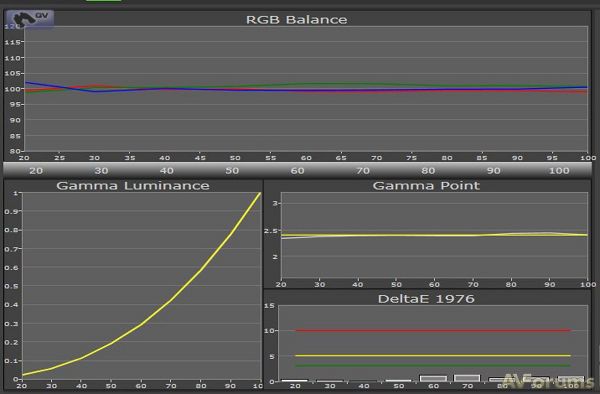The width and height of the screenshot is (600, 394).
Task: Click the Gamma Point chart title
Action: 426,186
